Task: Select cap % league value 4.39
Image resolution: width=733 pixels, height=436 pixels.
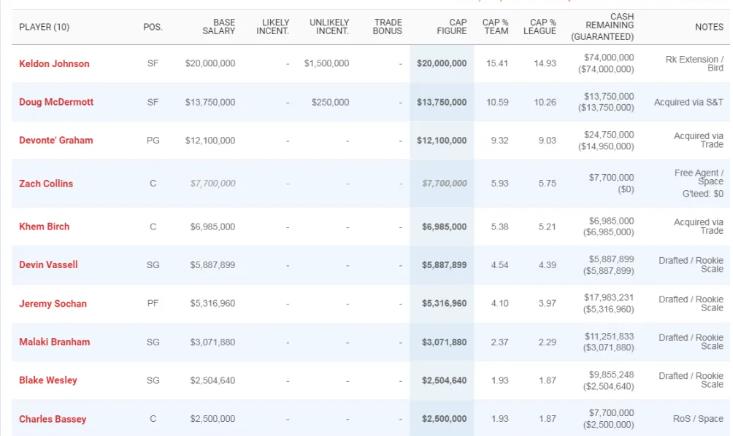Action: (x=547, y=265)
